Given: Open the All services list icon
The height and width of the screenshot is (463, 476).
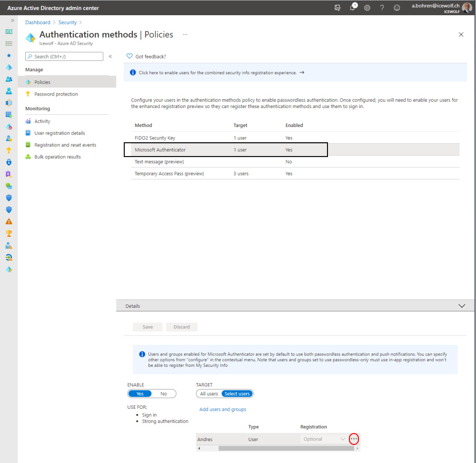Looking at the screenshot, I should pos(9,44).
